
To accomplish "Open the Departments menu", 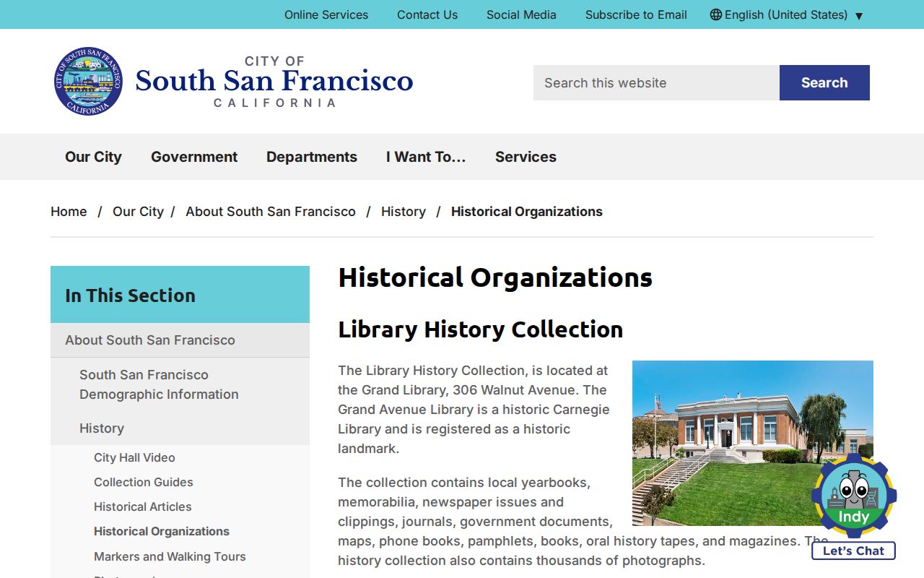I will 312,157.
